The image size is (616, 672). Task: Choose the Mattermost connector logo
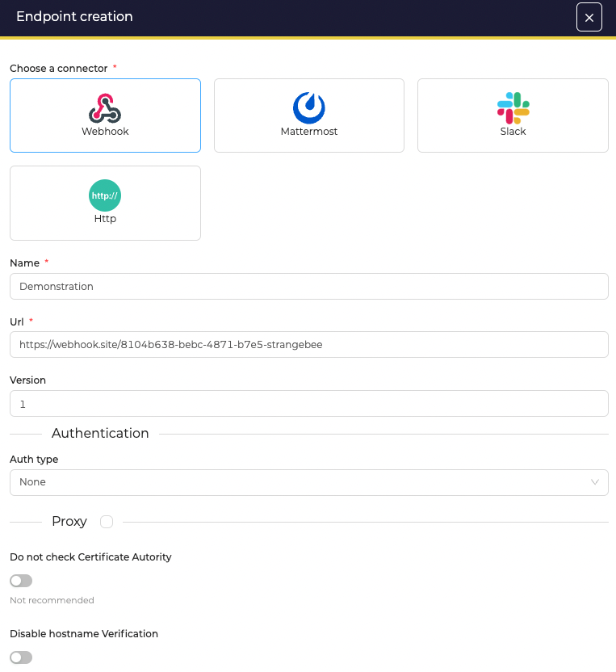(x=308, y=108)
